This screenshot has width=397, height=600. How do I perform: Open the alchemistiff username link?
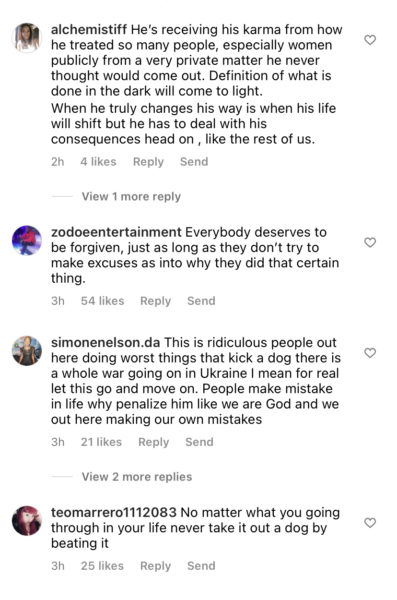pyautogui.click(x=89, y=29)
